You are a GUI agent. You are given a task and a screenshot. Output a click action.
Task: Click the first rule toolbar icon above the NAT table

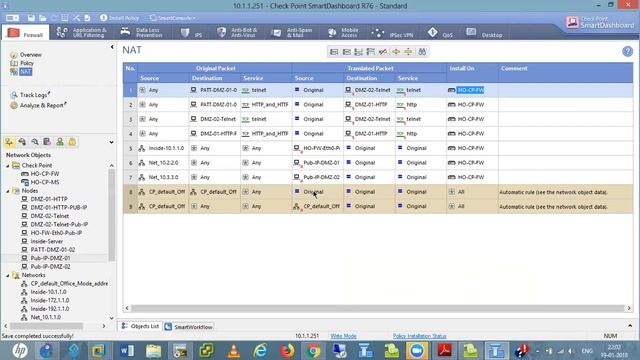pyautogui.click(x=334, y=52)
